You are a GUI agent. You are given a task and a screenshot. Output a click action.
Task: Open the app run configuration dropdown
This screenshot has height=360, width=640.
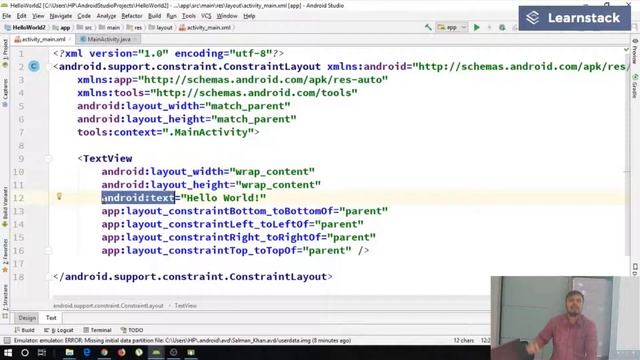[x=452, y=27]
